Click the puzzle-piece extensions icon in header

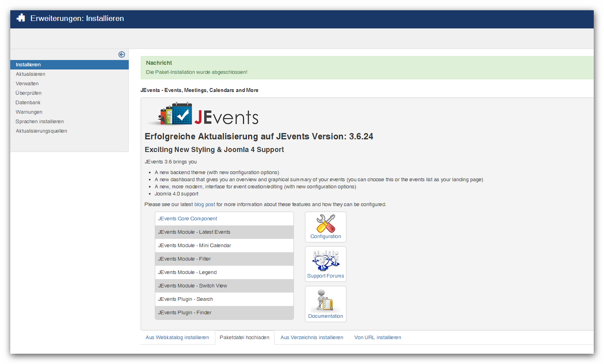coord(21,18)
